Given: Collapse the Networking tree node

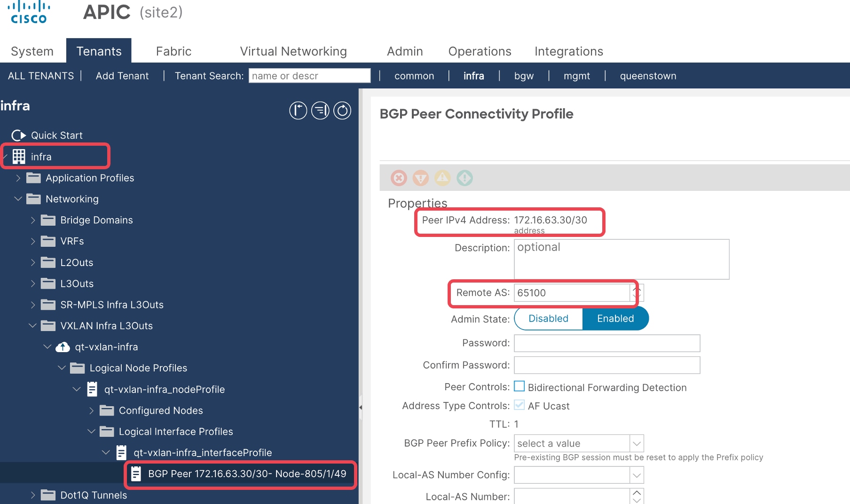Looking at the screenshot, I should (x=18, y=199).
